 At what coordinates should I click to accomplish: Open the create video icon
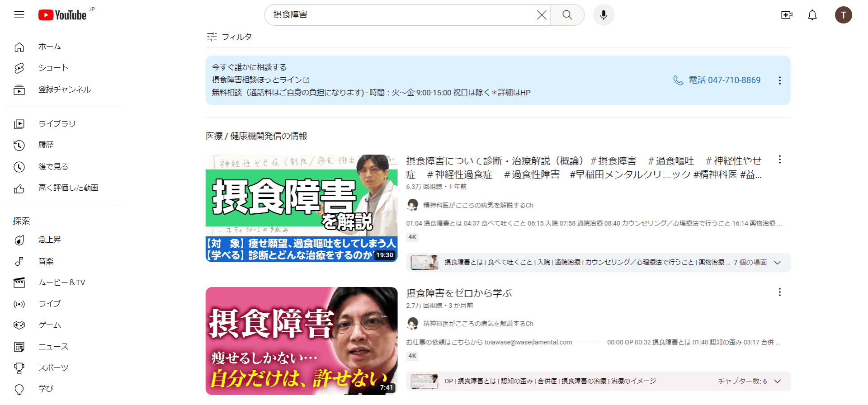pyautogui.click(x=787, y=15)
